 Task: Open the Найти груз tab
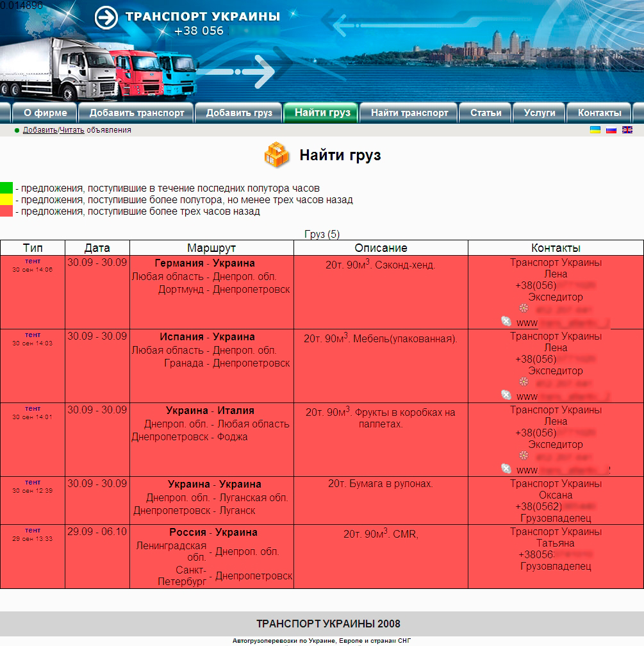(322, 113)
